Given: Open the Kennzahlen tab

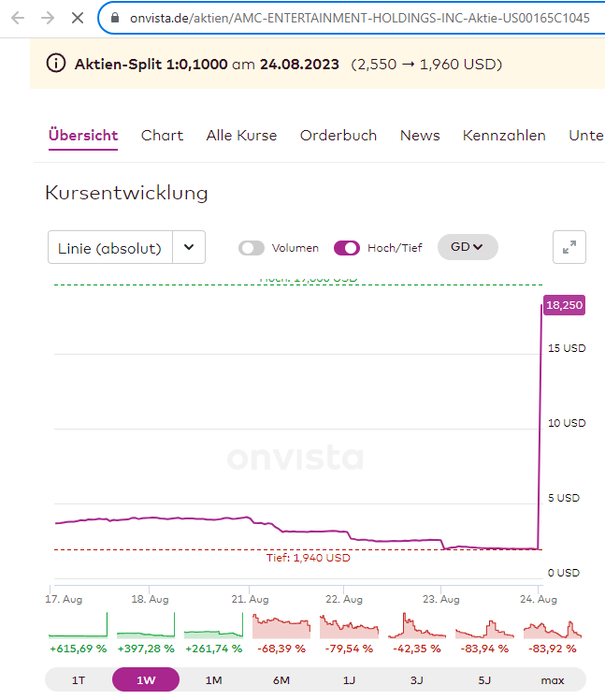Looking at the screenshot, I should pos(504,136).
